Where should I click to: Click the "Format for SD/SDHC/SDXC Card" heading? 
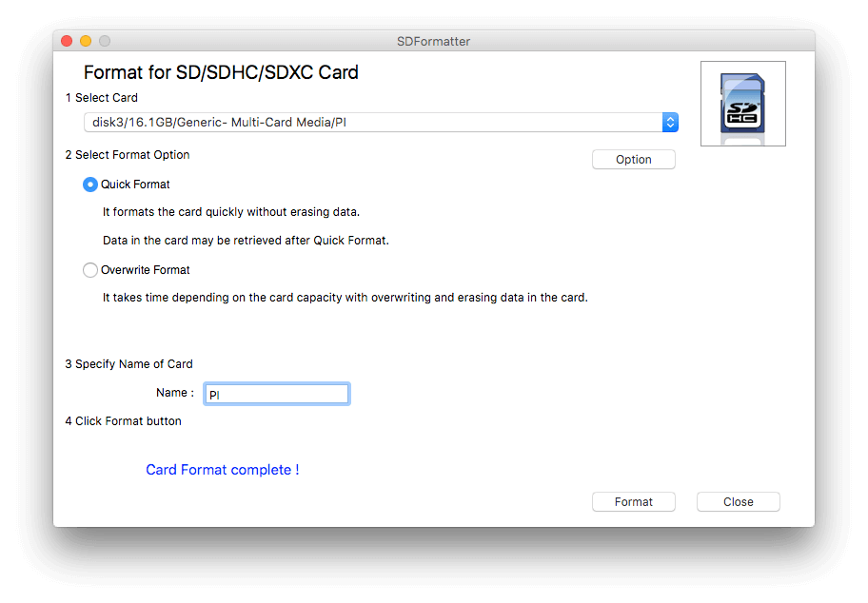tap(221, 72)
